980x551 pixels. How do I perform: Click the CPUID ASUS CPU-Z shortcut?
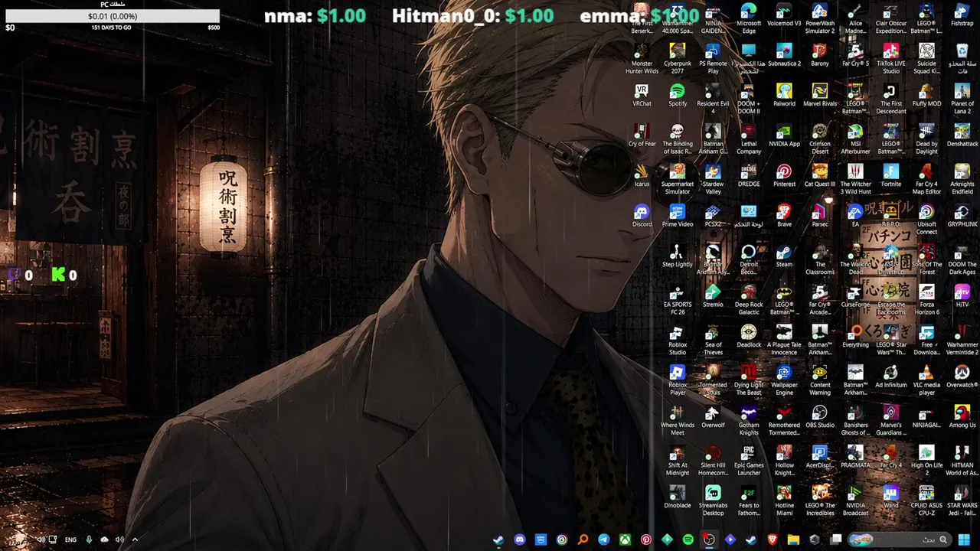point(926,500)
